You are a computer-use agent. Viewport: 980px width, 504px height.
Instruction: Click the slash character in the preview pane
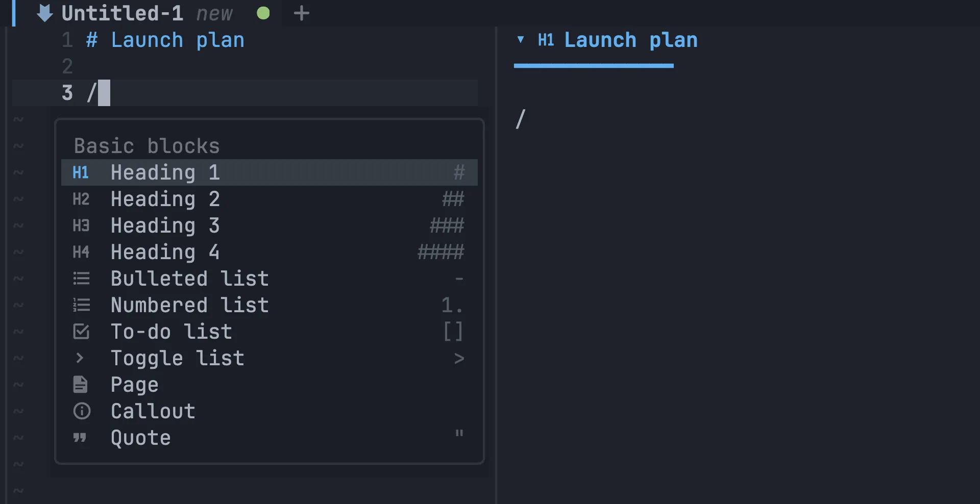pyautogui.click(x=521, y=119)
